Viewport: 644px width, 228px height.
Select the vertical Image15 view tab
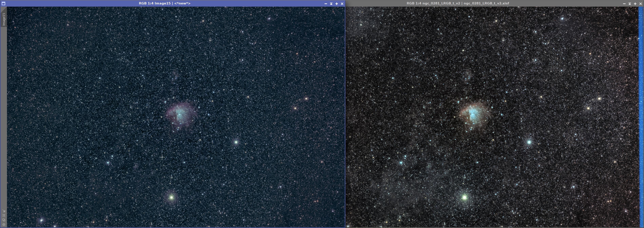(x=4, y=19)
